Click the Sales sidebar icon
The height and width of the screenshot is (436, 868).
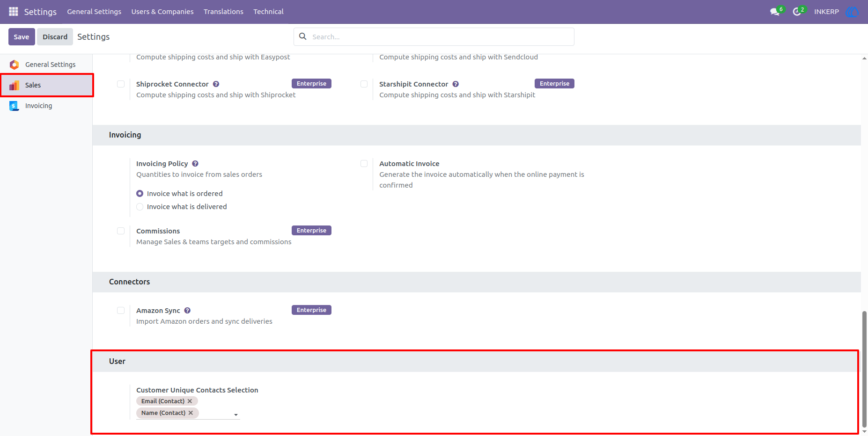[15, 85]
